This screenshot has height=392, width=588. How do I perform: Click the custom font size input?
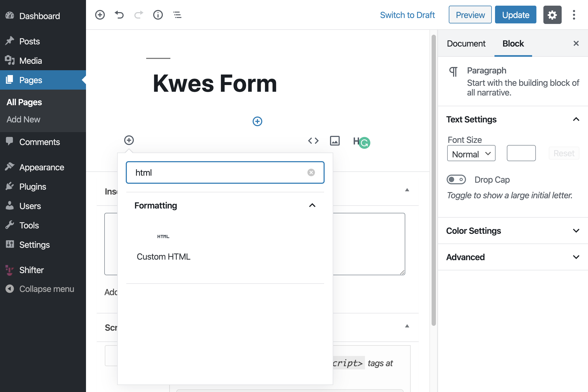point(521,153)
